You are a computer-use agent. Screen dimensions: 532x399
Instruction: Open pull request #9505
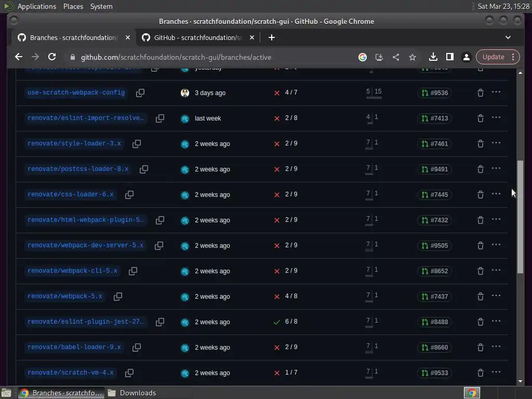coord(435,245)
